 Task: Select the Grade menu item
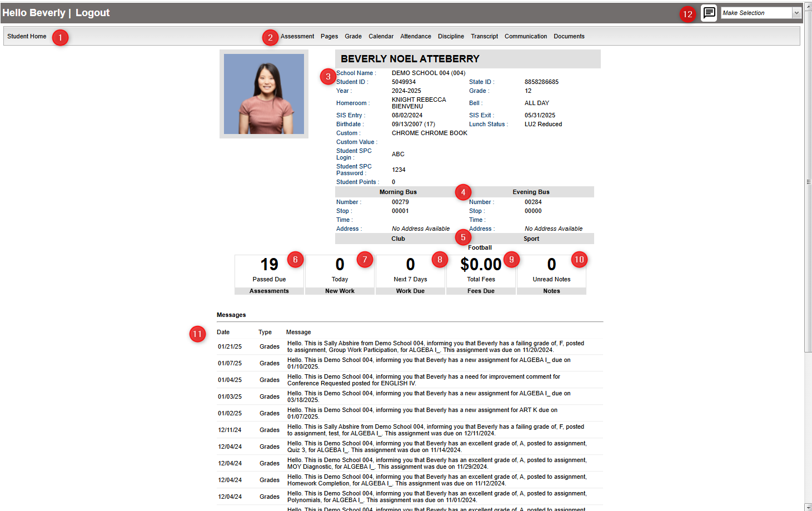pyautogui.click(x=353, y=36)
